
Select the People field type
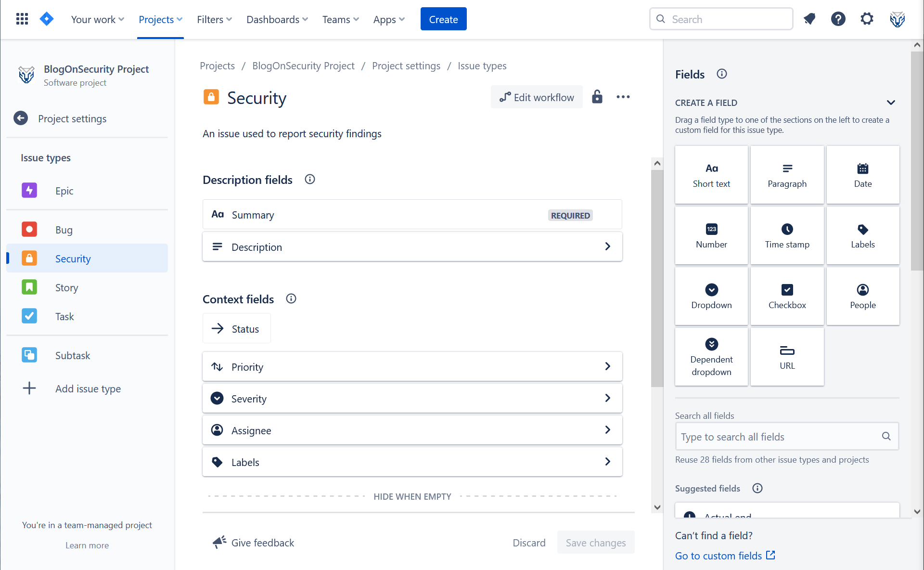pos(862,296)
